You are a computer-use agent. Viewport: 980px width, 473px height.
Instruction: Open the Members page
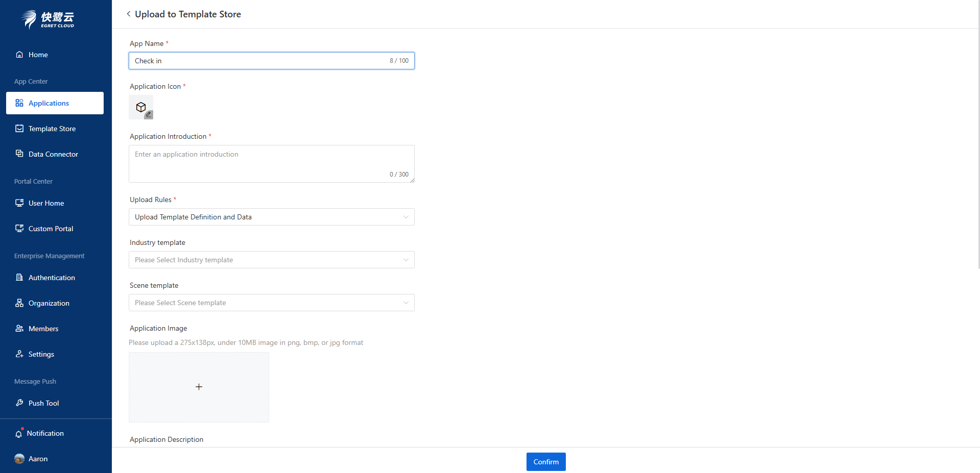43,329
